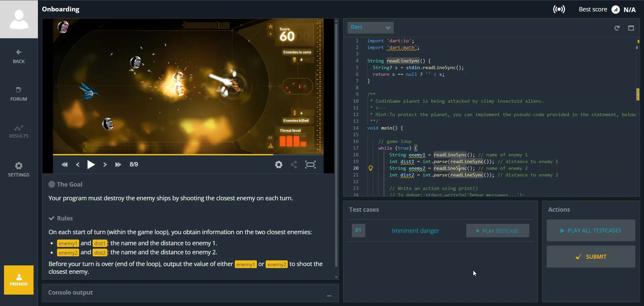The width and height of the screenshot is (644, 306).
Task: Open the Dart language dropdown
Action: click(x=370, y=27)
